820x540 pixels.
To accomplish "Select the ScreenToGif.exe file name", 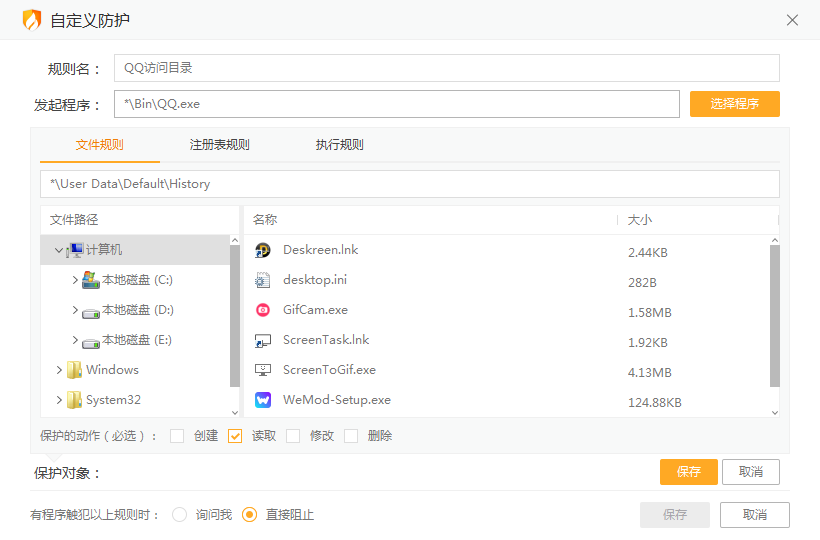I will click(329, 370).
